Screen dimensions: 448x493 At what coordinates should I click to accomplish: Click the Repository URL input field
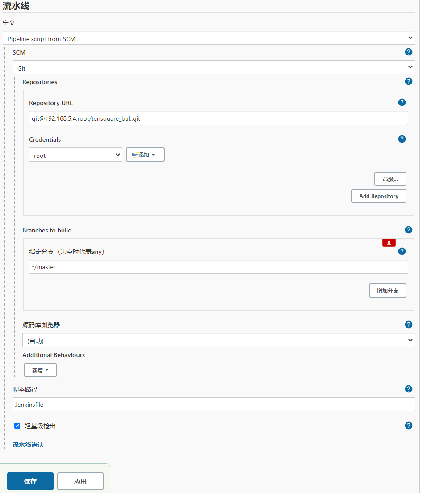[x=219, y=118]
